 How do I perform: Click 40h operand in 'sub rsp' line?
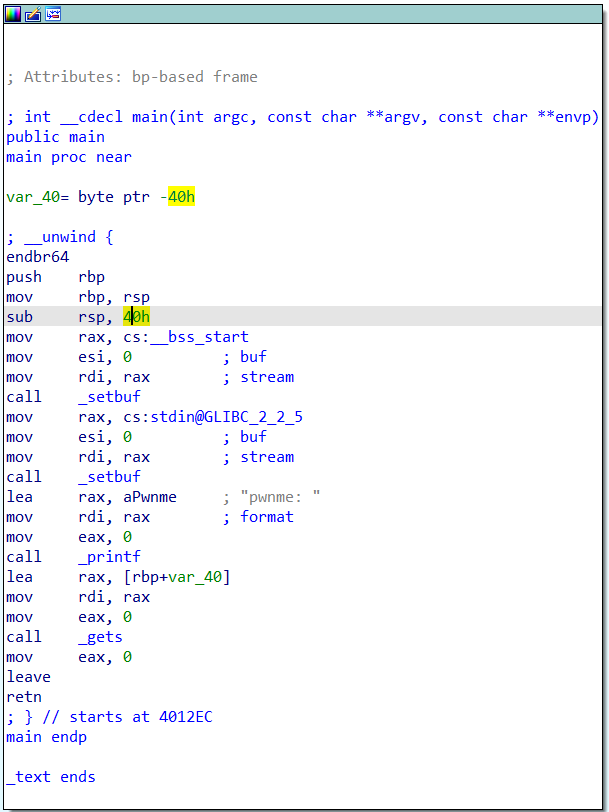coord(137,317)
